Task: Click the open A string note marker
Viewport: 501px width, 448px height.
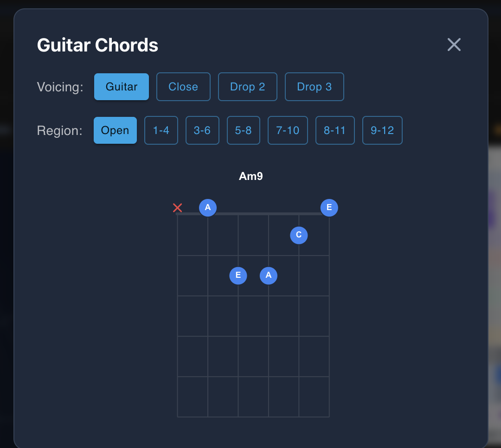Action: (x=208, y=207)
